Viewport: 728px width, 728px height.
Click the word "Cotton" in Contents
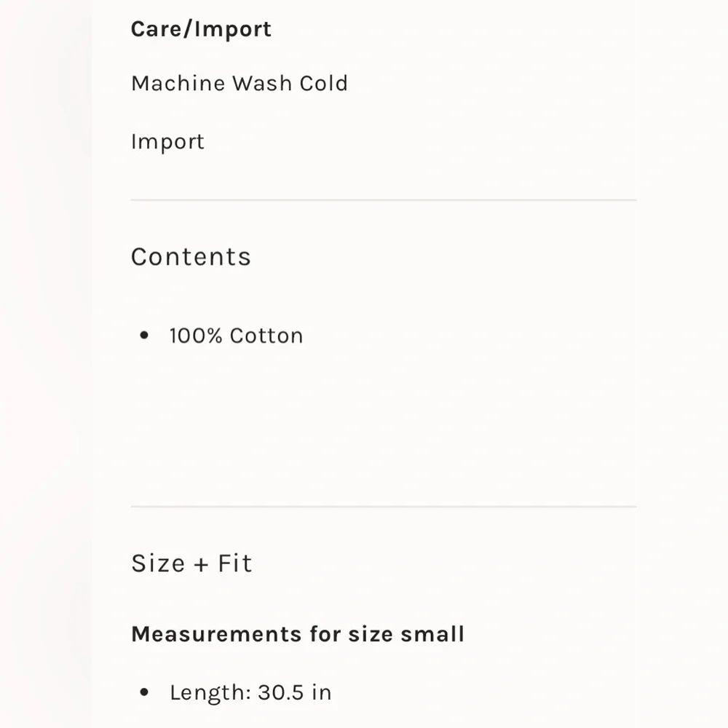tap(266, 336)
